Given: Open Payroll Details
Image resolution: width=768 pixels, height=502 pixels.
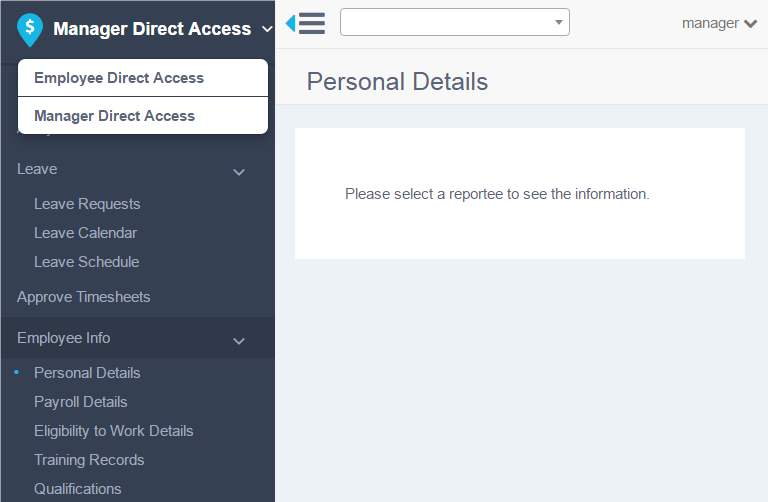Looking at the screenshot, I should [x=81, y=402].
